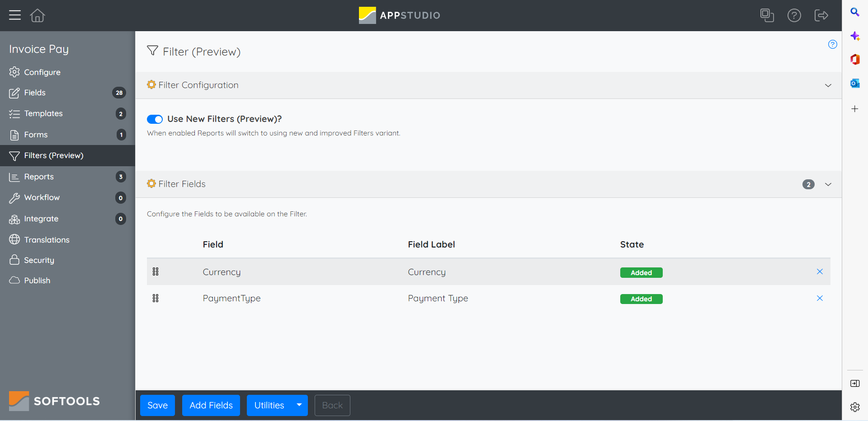Click the Field Label column header
This screenshot has width=868, height=421.
click(431, 244)
